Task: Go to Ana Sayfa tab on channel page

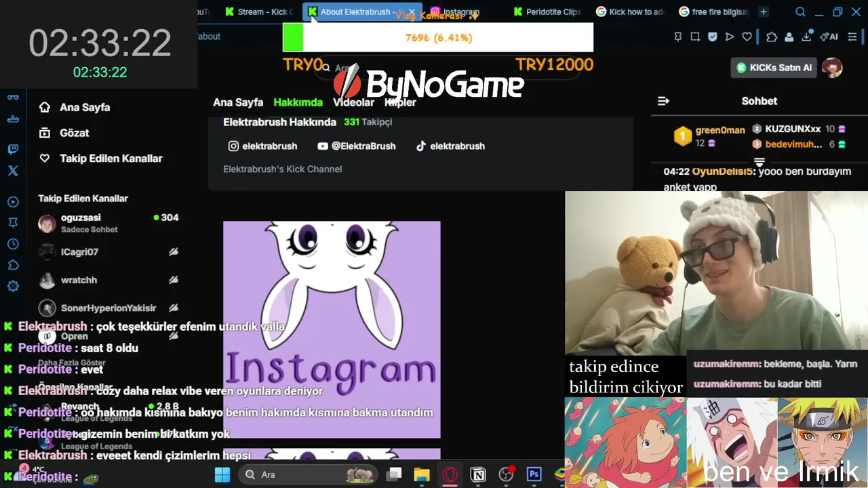Action: [x=238, y=102]
